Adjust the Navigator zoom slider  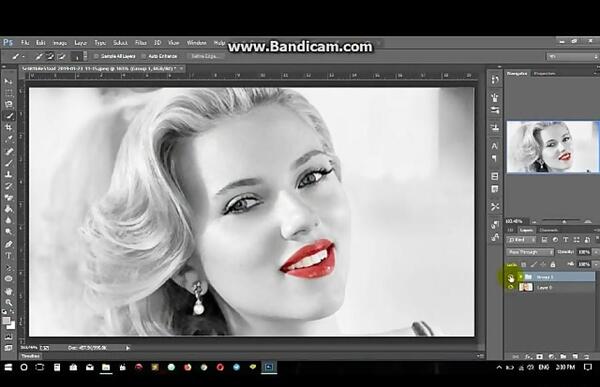click(x=563, y=221)
